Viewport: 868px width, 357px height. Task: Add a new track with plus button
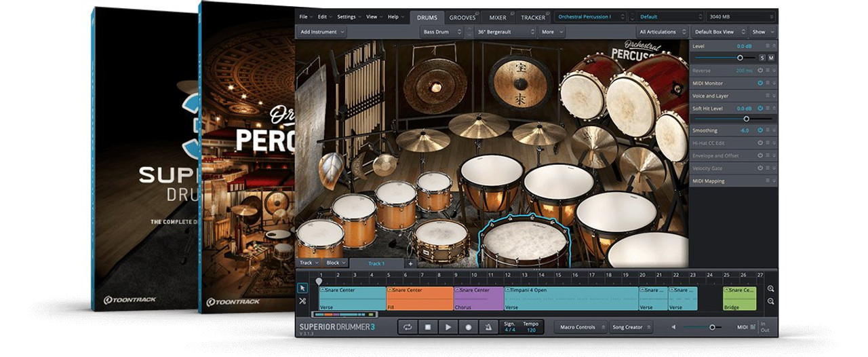pyautogui.click(x=410, y=263)
